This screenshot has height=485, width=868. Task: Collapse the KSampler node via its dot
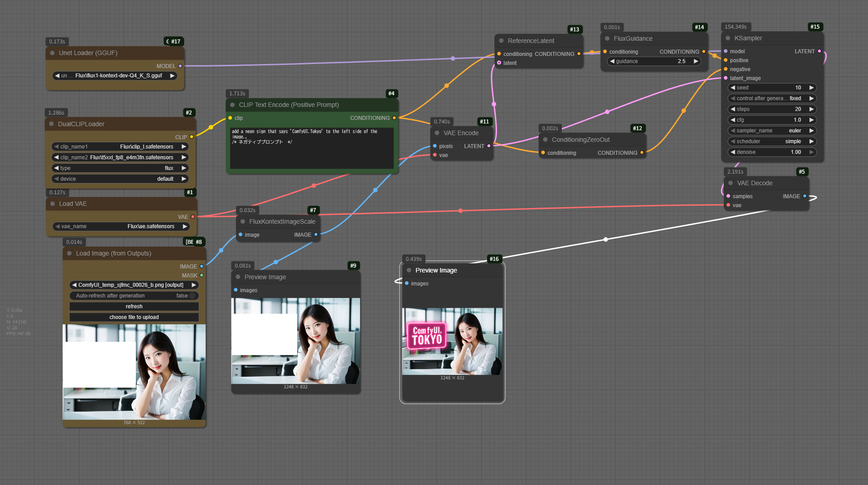coord(728,38)
